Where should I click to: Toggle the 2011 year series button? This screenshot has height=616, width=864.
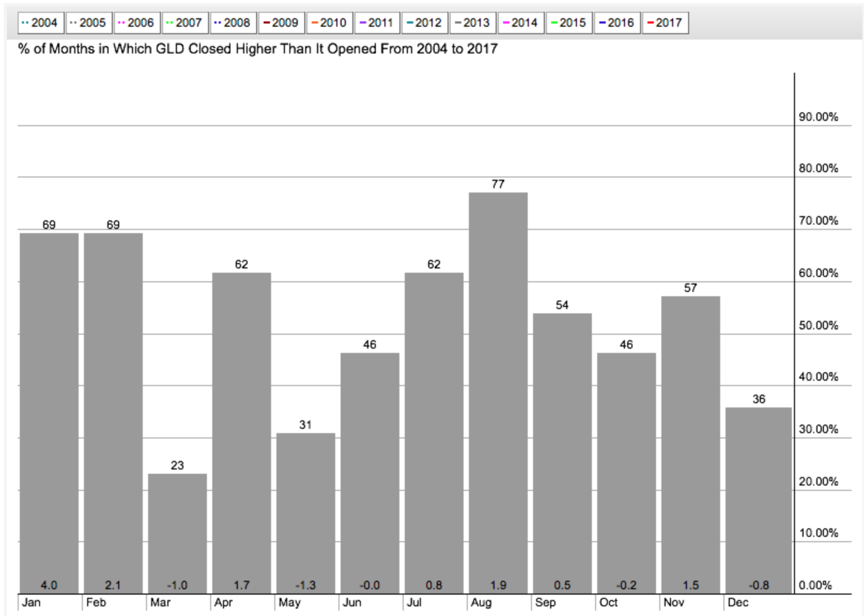377,23
